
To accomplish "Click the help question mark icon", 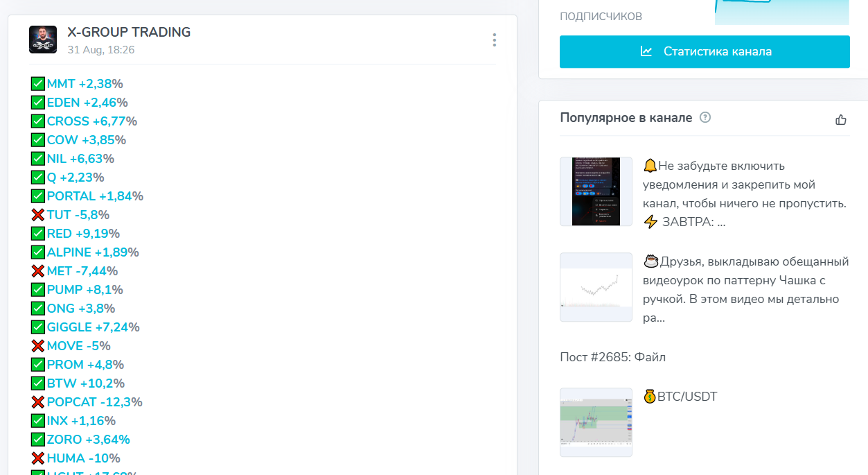I will click(x=705, y=117).
